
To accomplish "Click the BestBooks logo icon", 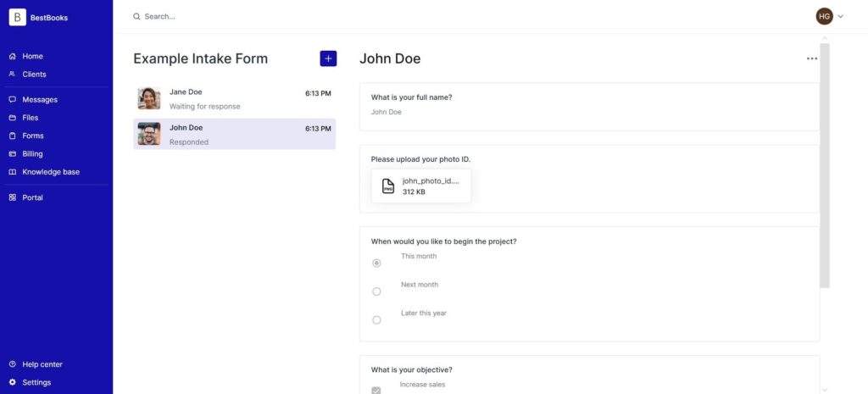I will point(18,17).
